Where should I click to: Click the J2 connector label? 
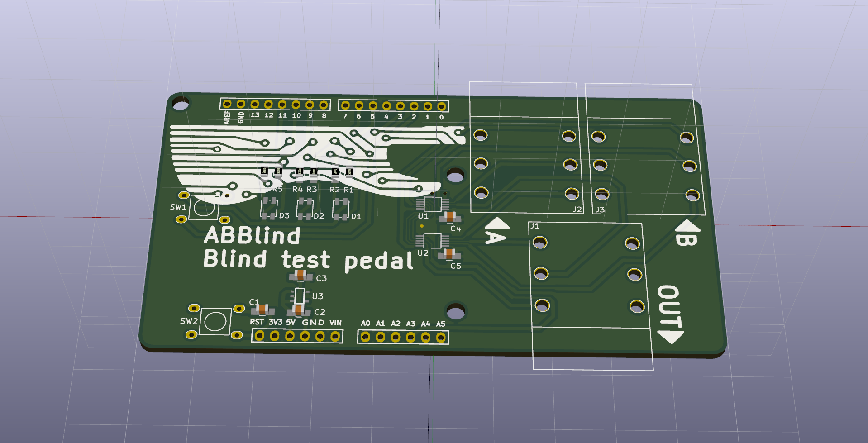point(577,209)
